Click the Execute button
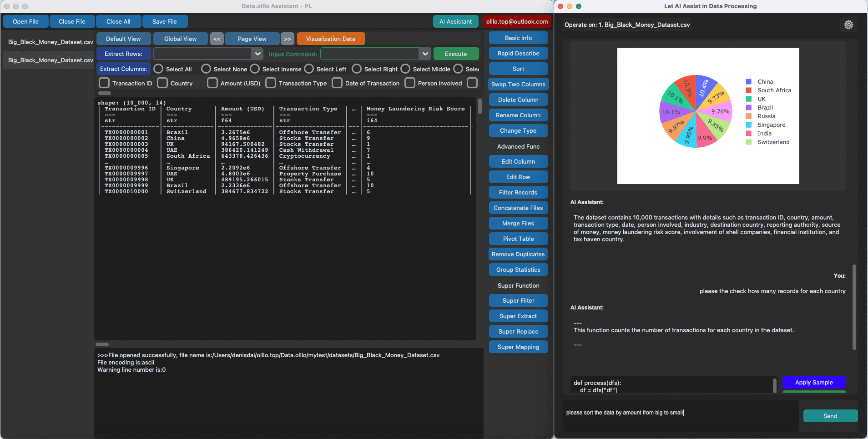 [x=456, y=54]
